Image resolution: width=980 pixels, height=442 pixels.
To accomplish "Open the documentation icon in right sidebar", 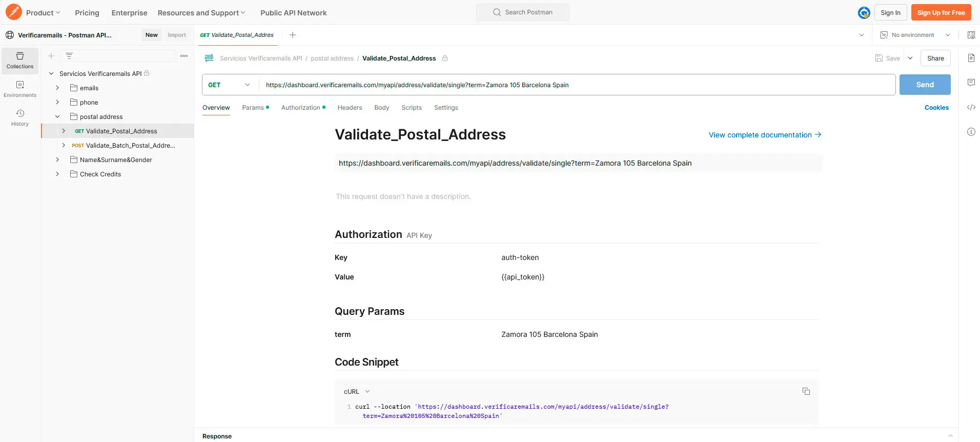I will click(971, 58).
